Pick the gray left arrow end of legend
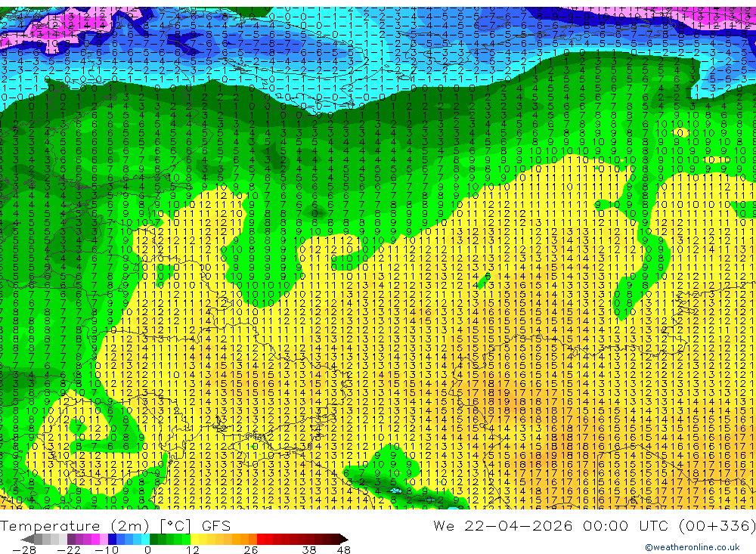This screenshot has width=756, height=554. coord(27,539)
